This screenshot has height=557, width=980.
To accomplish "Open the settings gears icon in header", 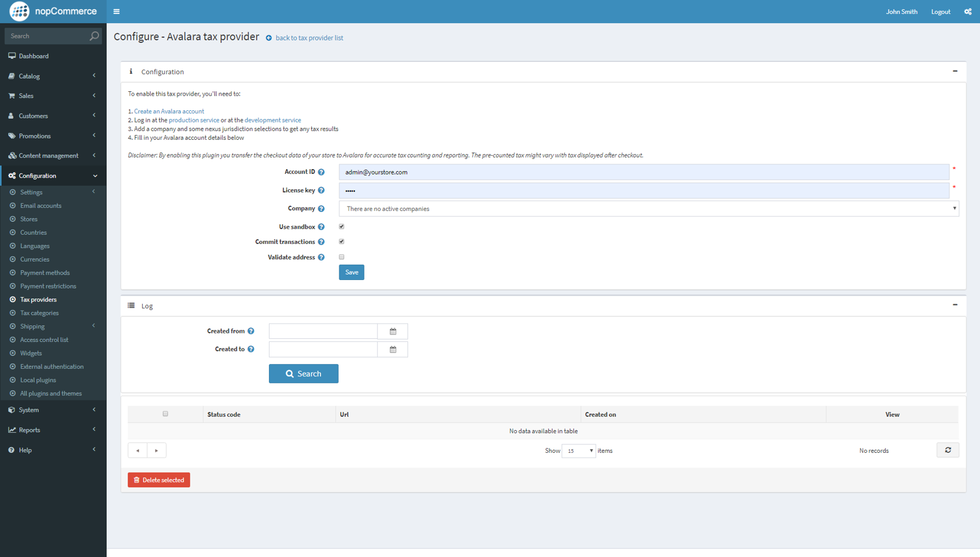I will (x=968, y=12).
